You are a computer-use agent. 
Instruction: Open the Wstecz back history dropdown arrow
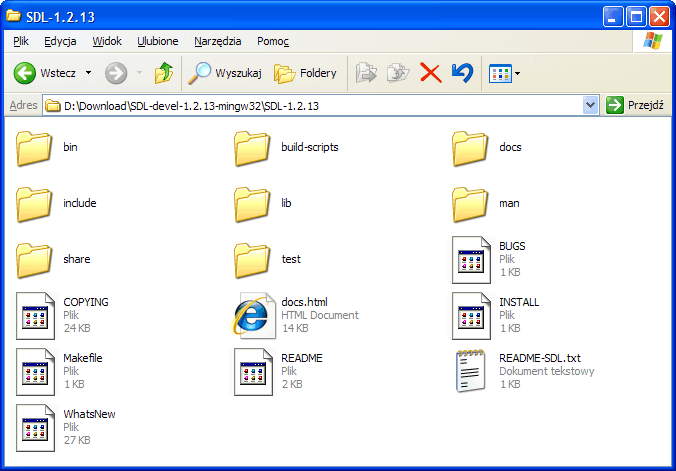click(x=88, y=73)
